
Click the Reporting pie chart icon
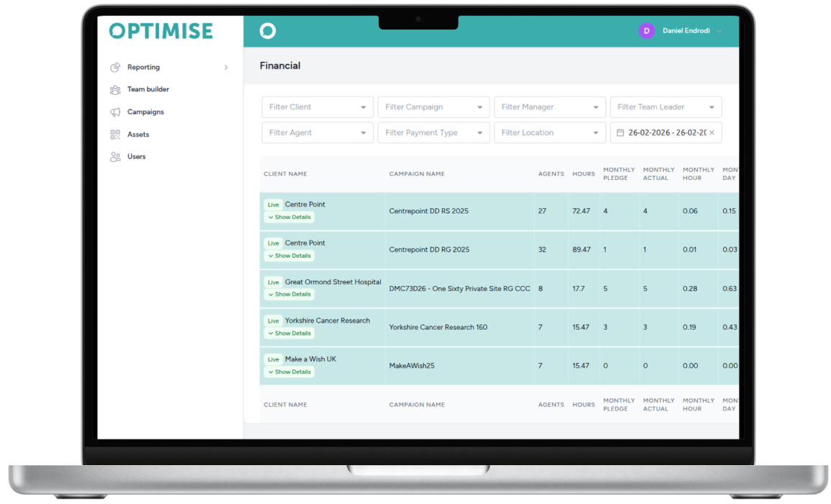[x=115, y=68]
